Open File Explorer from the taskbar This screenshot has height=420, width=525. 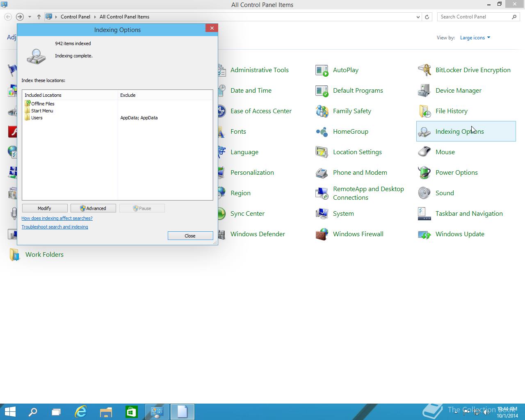pyautogui.click(x=106, y=412)
